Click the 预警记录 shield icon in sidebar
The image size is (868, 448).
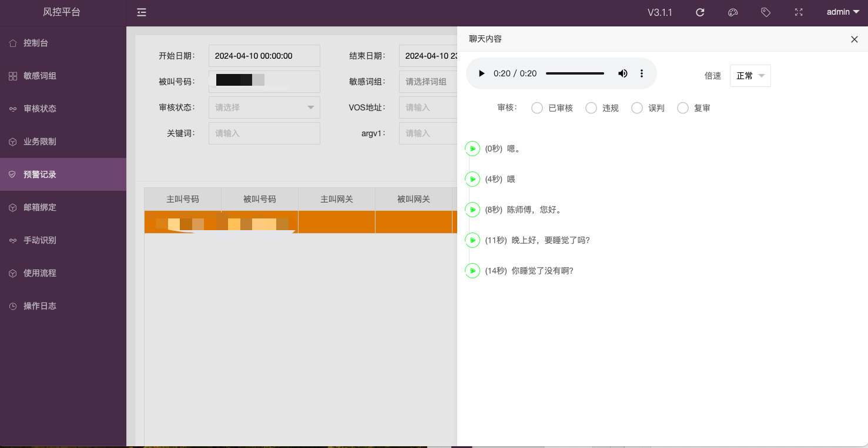click(13, 174)
